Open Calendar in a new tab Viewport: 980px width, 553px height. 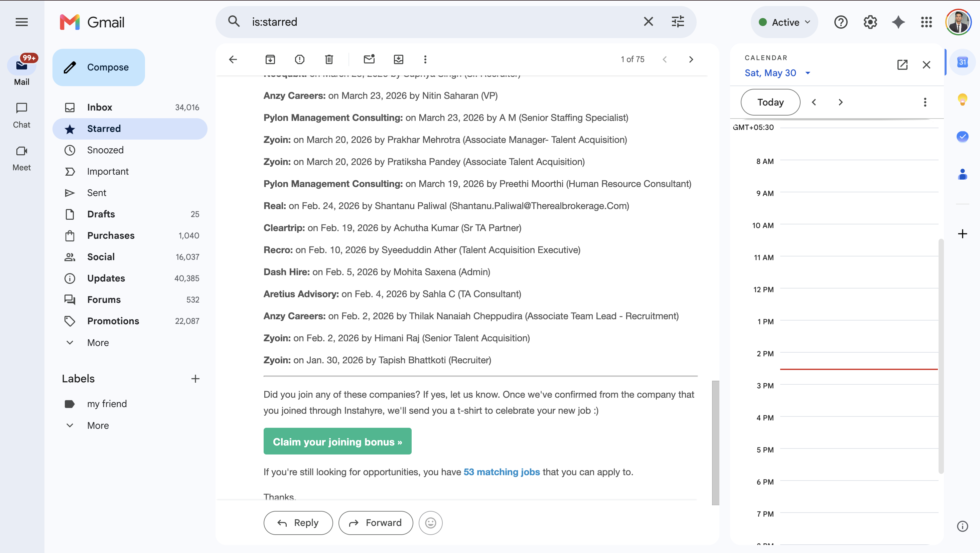(x=902, y=65)
